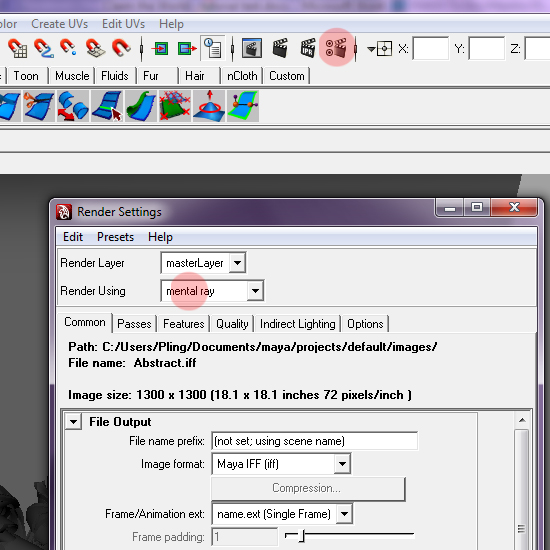This screenshot has width=550, height=550.
Task: Switch to the nCloth shelf tab
Action: pos(242,76)
